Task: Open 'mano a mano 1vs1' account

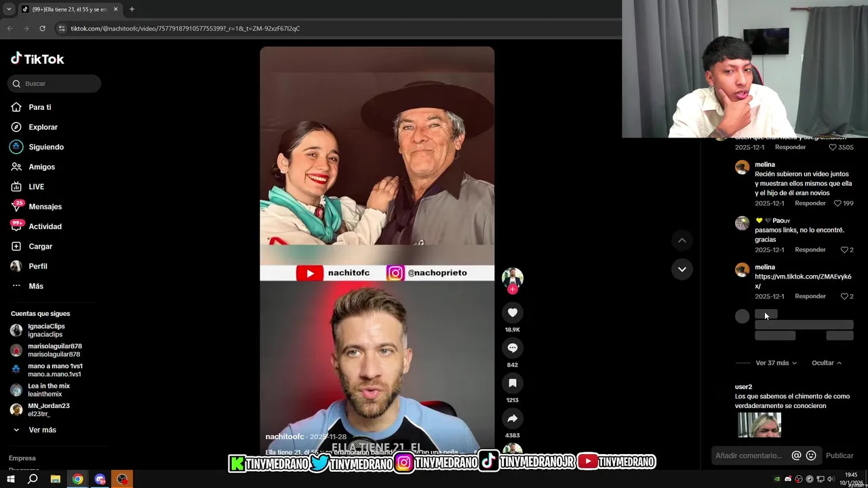Action: [54, 370]
